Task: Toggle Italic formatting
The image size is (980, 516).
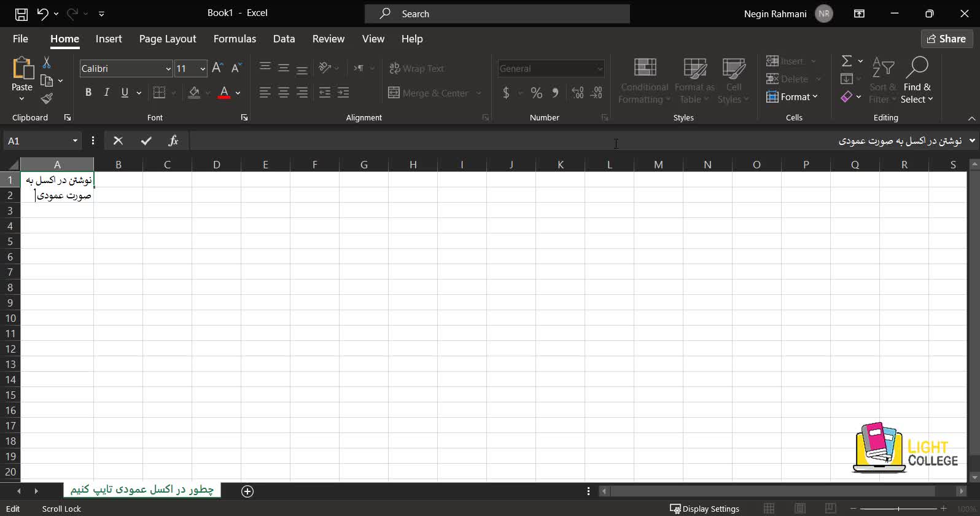Action: (106, 93)
